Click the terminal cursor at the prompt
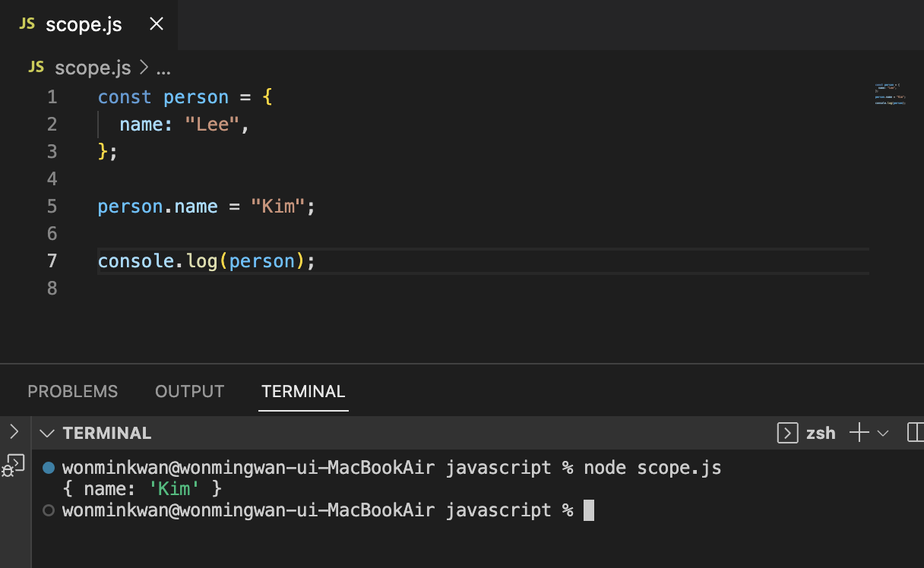The height and width of the screenshot is (568, 924). click(589, 510)
